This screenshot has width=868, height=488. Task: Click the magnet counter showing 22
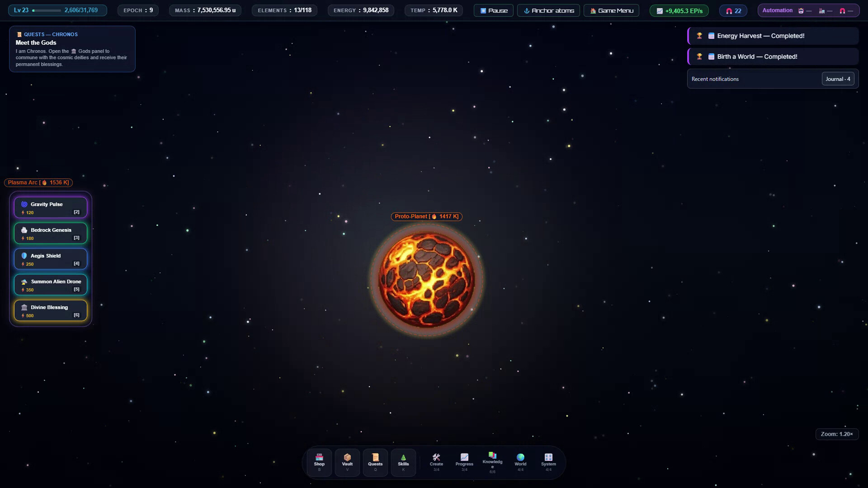tap(733, 11)
